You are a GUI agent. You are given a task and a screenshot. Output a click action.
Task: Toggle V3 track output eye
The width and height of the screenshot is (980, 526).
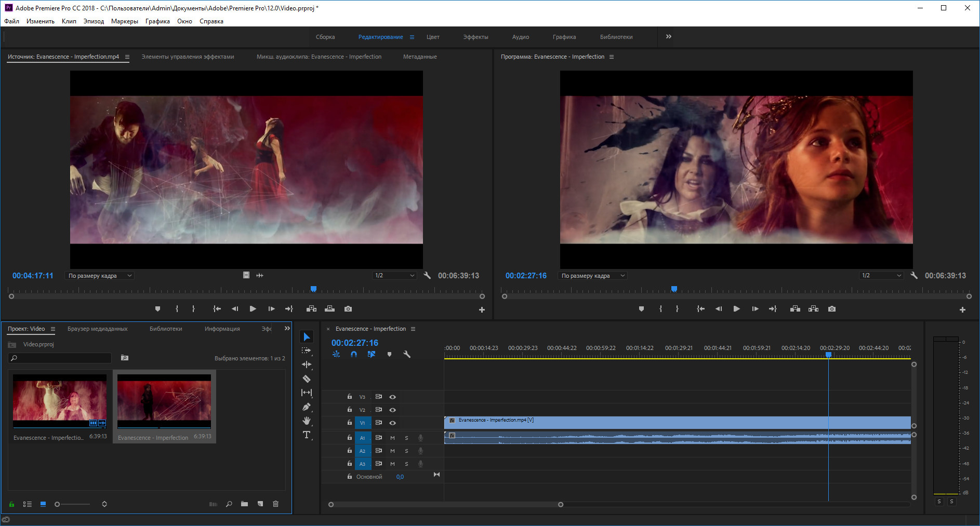pyautogui.click(x=393, y=397)
